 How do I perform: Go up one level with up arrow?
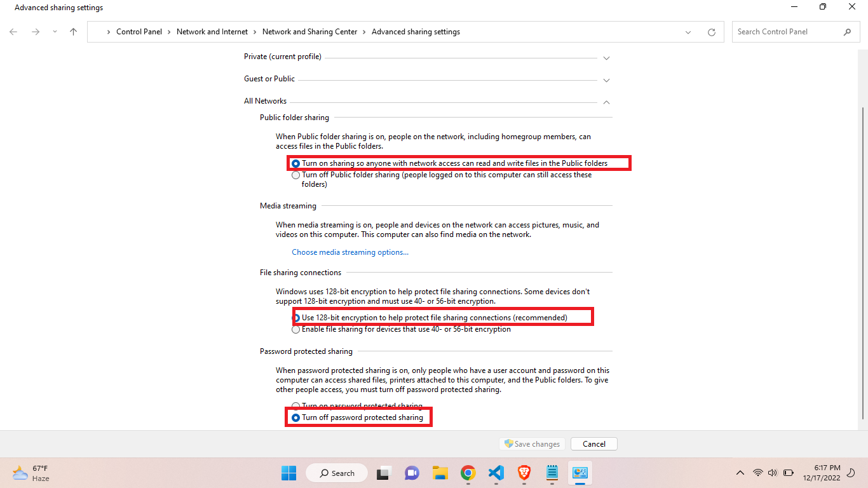74,32
